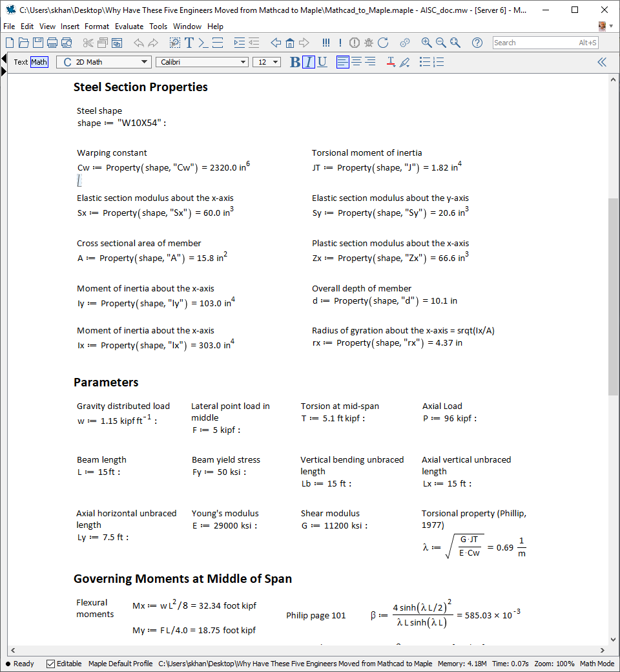Viewport: 620px width, 672px height.
Task: Toggle underline formatting
Action: pos(322,62)
